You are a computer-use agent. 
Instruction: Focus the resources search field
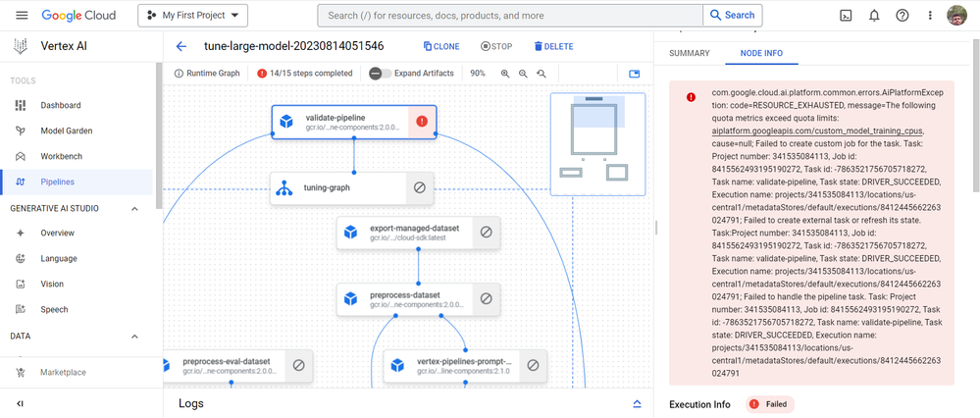click(x=510, y=16)
